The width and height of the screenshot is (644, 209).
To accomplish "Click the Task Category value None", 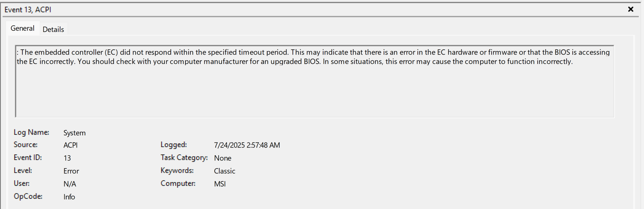I will [222, 158].
